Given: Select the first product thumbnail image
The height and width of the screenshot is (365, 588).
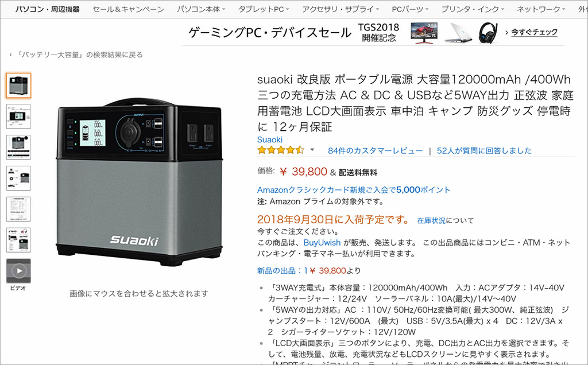Looking at the screenshot, I should point(18,86).
